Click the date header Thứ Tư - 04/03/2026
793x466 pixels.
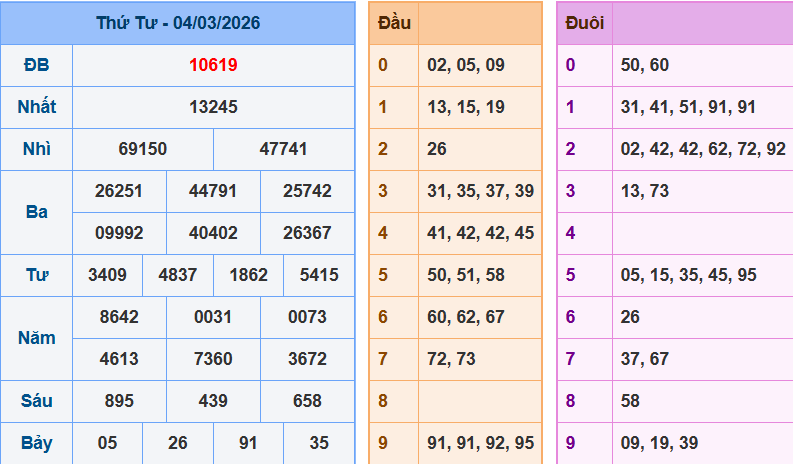point(178,23)
